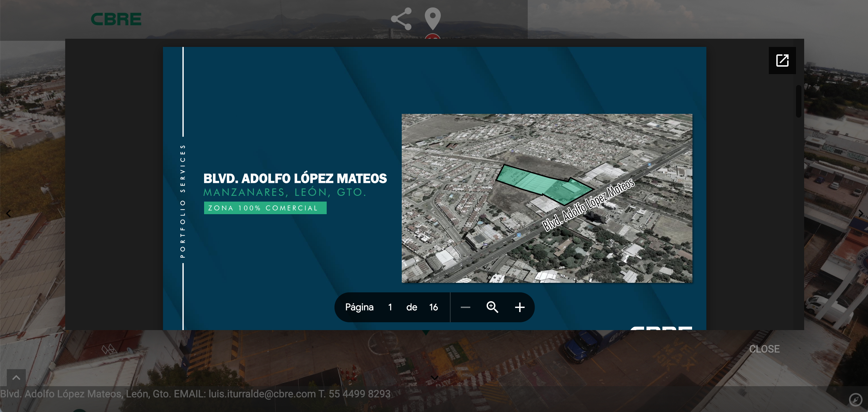This screenshot has height=412, width=868.
Task: Zoom out with the minus button
Action: click(465, 307)
